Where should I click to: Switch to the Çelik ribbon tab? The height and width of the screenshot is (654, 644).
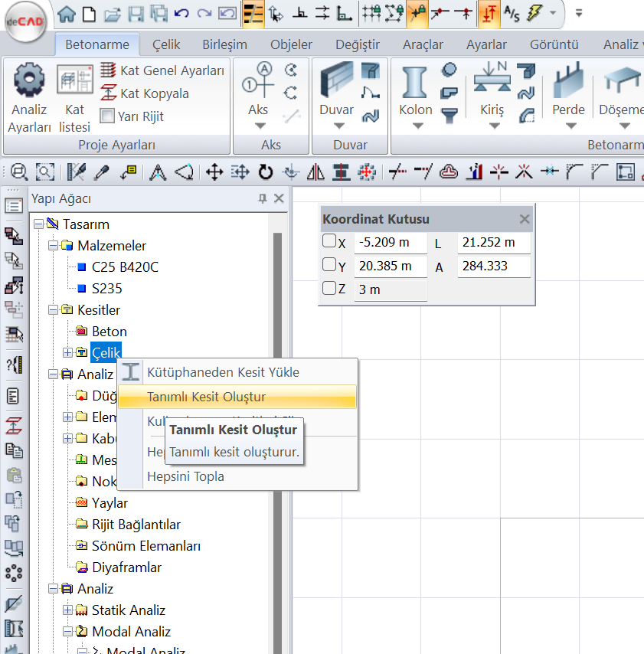(x=166, y=44)
